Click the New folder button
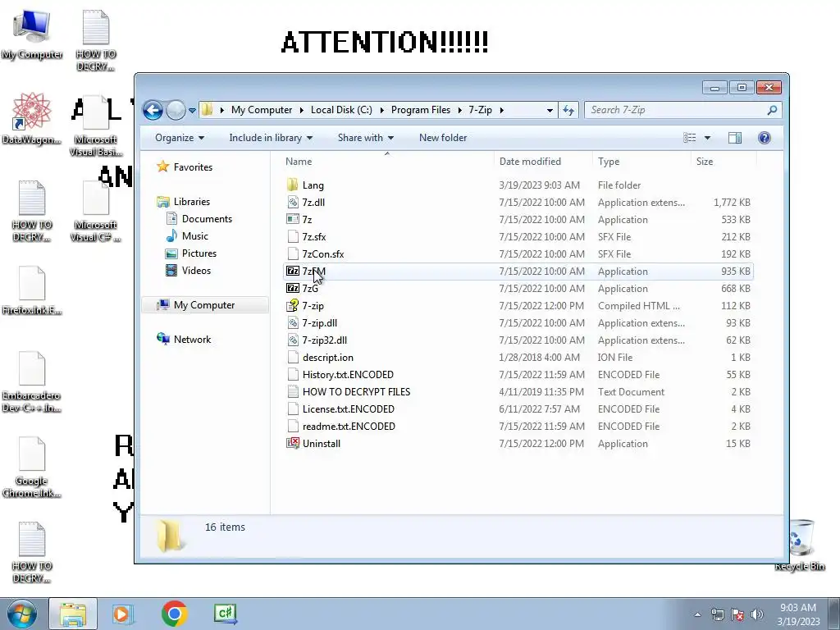This screenshot has width=840, height=630. click(x=443, y=138)
